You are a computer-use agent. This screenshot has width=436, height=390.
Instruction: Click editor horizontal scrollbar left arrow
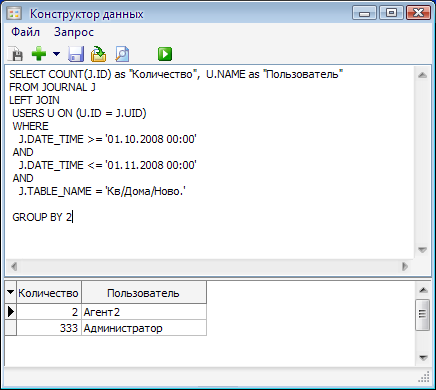pos(14,267)
